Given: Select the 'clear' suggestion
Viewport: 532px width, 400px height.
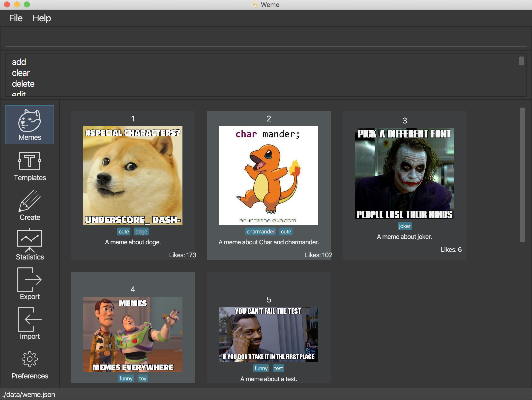Looking at the screenshot, I should point(21,73).
